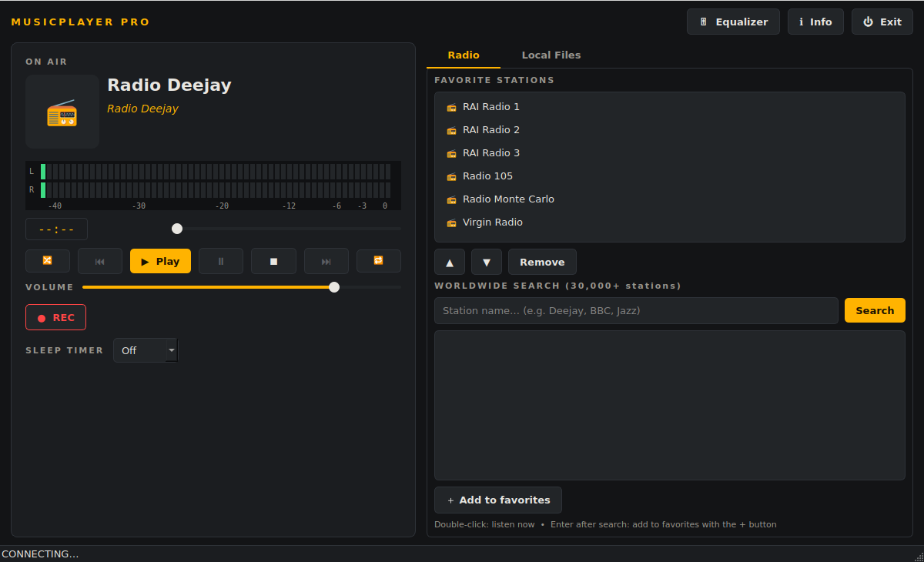Click the empty search results list
The image size is (924, 562).
[x=670, y=405]
